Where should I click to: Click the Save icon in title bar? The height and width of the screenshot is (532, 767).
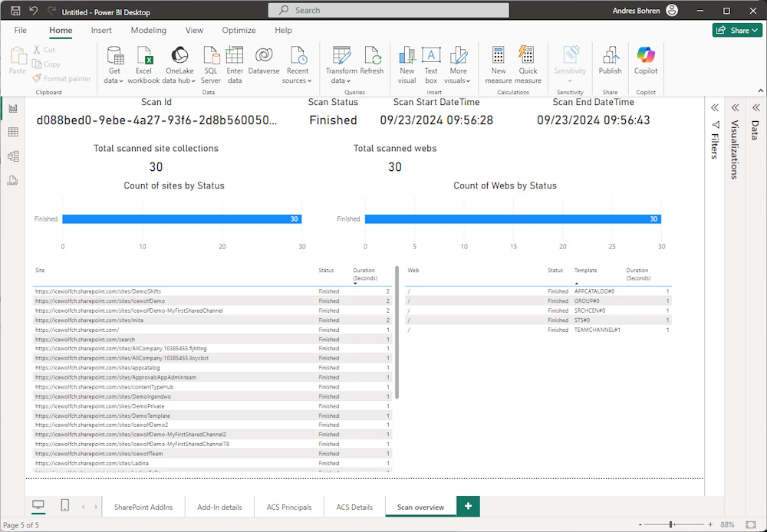pyautogui.click(x=15, y=11)
